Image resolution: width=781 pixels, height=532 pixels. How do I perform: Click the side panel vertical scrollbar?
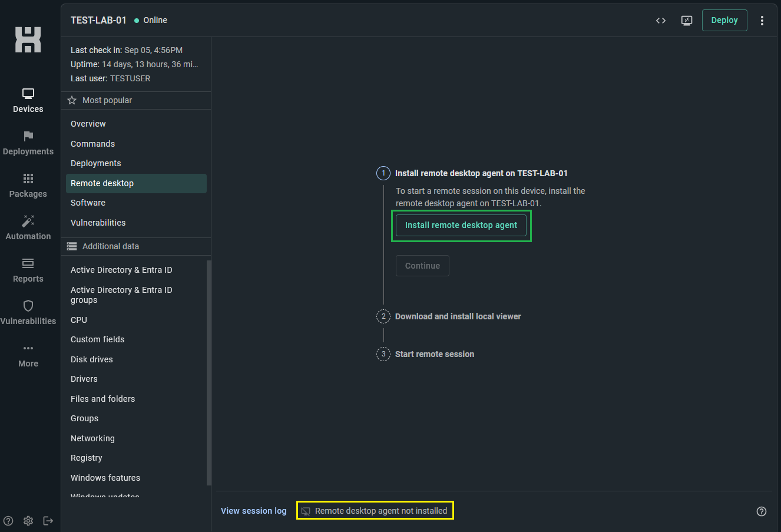209,372
